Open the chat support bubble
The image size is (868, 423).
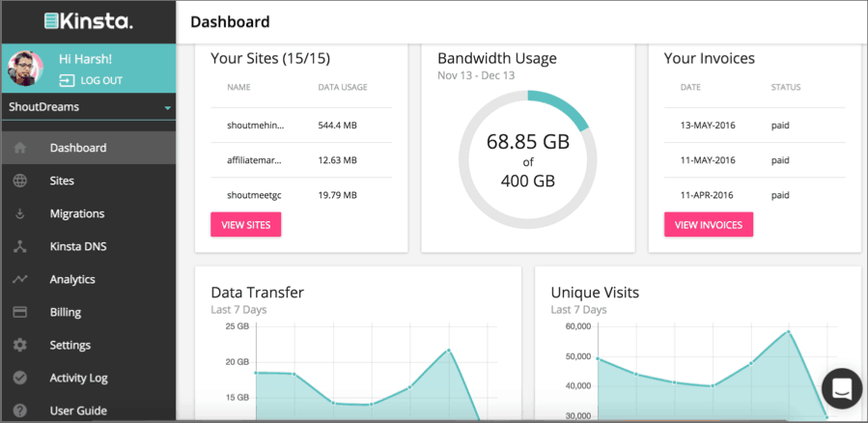pos(842,388)
